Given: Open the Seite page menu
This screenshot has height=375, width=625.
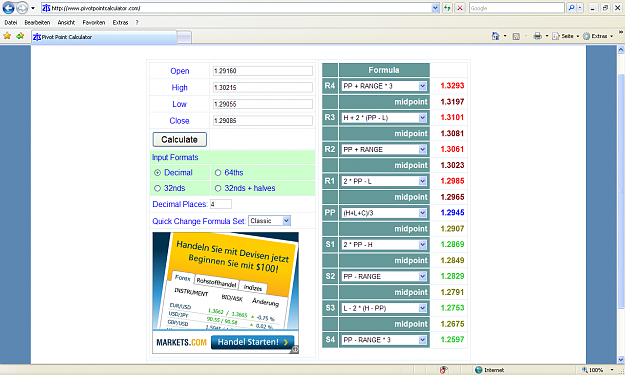Looking at the screenshot, I should click(565, 36).
